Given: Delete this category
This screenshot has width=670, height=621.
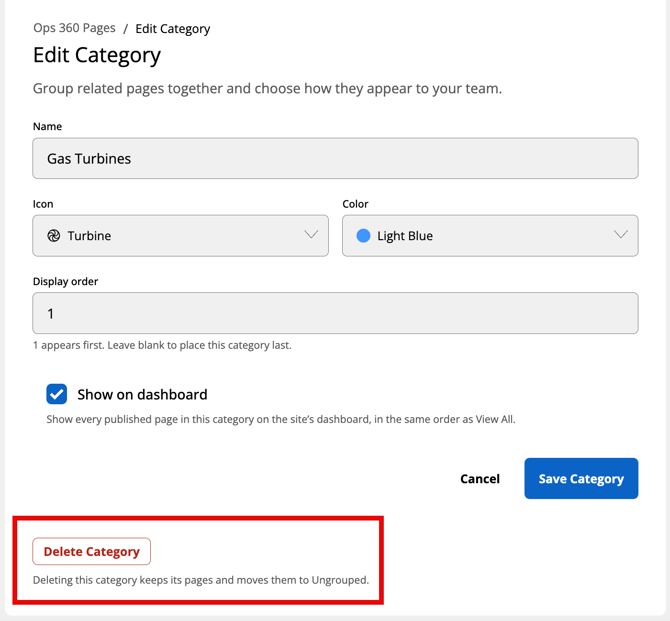Looking at the screenshot, I should coord(91,551).
